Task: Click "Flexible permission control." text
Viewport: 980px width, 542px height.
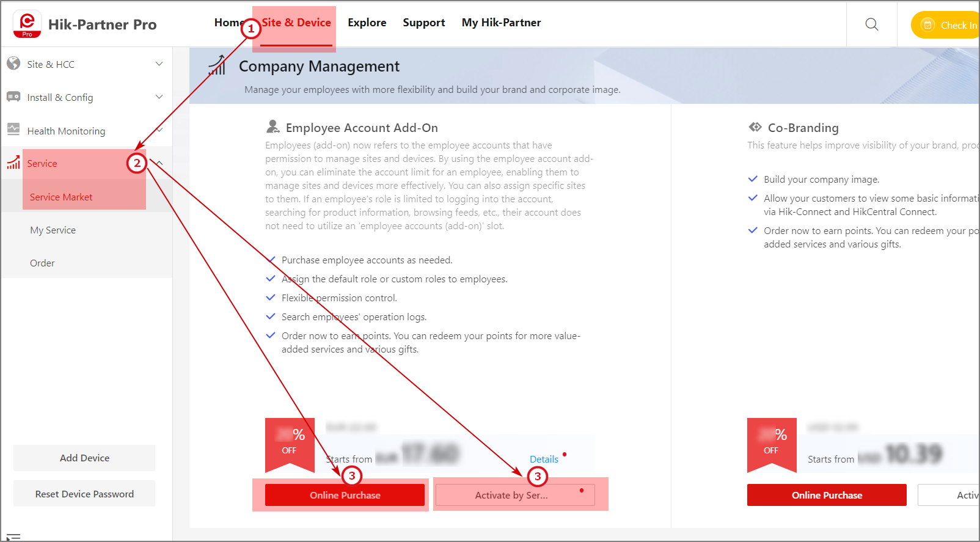Action: pos(339,298)
